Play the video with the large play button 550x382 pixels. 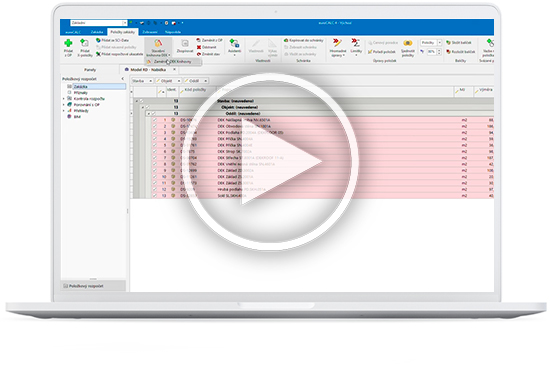point(270,162)
